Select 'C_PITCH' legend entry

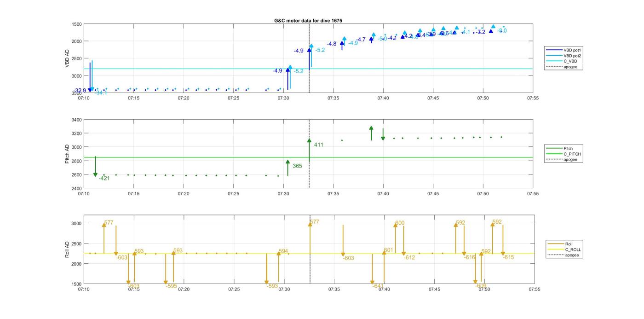tap(563, 154)
